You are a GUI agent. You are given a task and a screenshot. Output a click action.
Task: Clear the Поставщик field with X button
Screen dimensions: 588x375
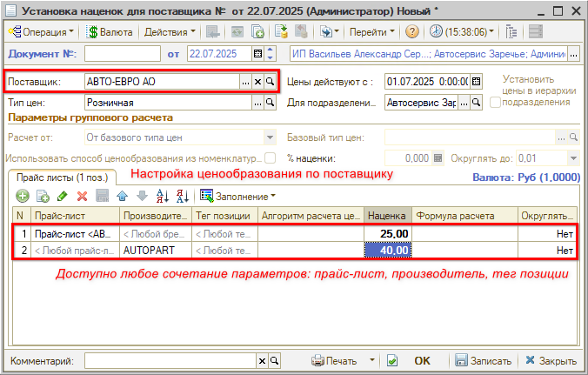(257, 81)
